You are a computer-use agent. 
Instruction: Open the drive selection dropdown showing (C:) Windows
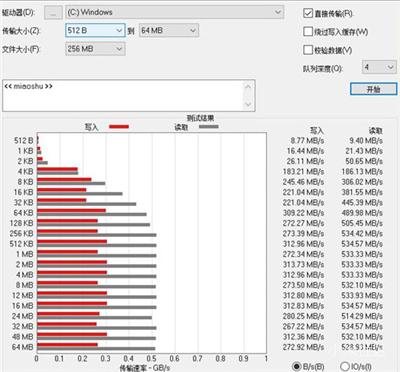175,12
